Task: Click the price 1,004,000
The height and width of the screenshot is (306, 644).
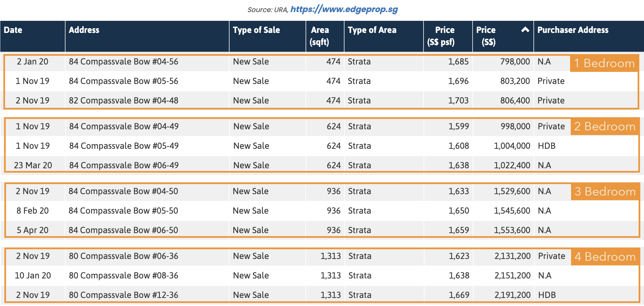Action: pos(512,146)
